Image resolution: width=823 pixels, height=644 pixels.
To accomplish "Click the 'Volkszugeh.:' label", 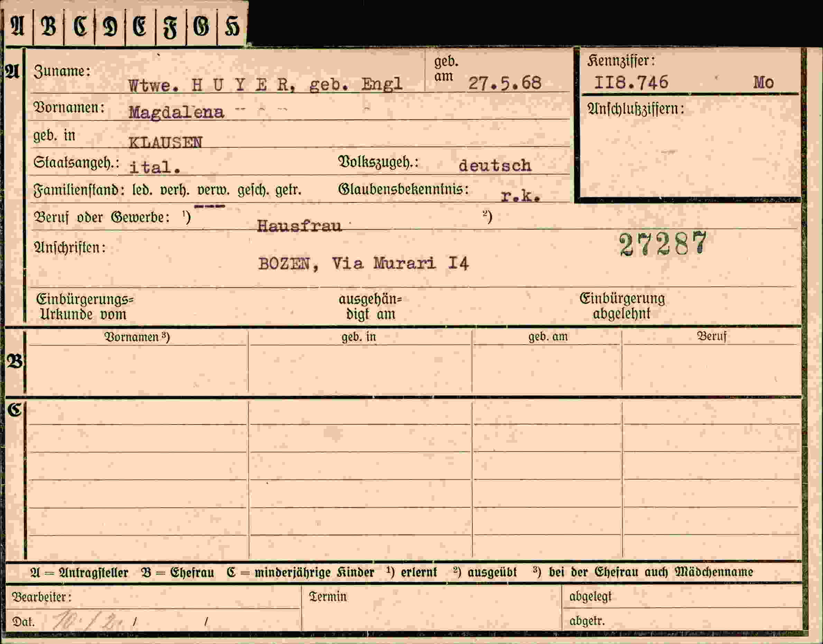I will [379, 162].
